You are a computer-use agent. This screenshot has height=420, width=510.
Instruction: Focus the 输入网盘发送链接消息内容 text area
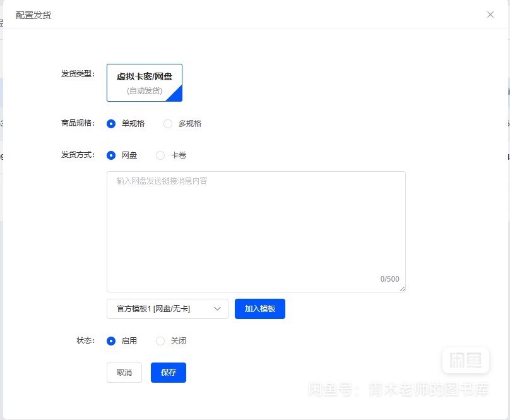coord(256,227)
